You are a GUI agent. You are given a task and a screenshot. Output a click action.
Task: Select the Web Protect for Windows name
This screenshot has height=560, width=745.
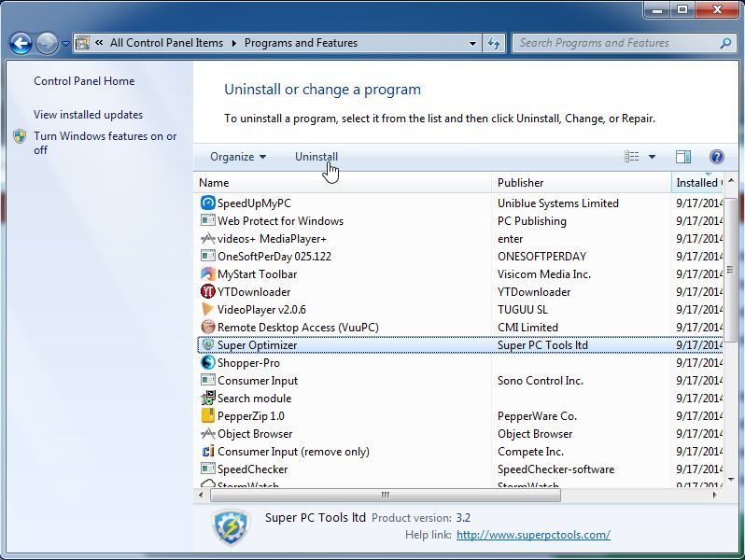280,221
